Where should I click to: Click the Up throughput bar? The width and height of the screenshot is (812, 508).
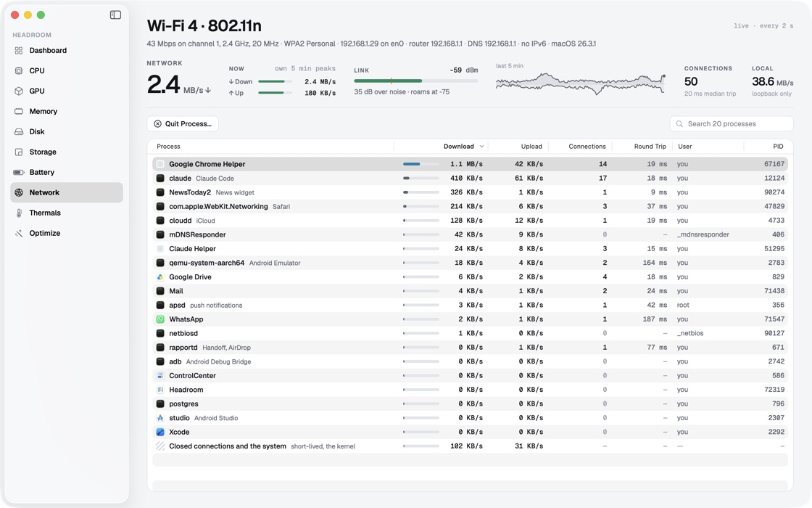point(275,93)
